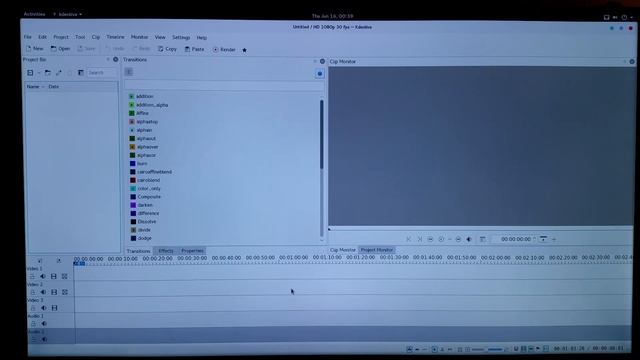Switch to the Effects tab
The image size is (640, 360).
[166, 251]
